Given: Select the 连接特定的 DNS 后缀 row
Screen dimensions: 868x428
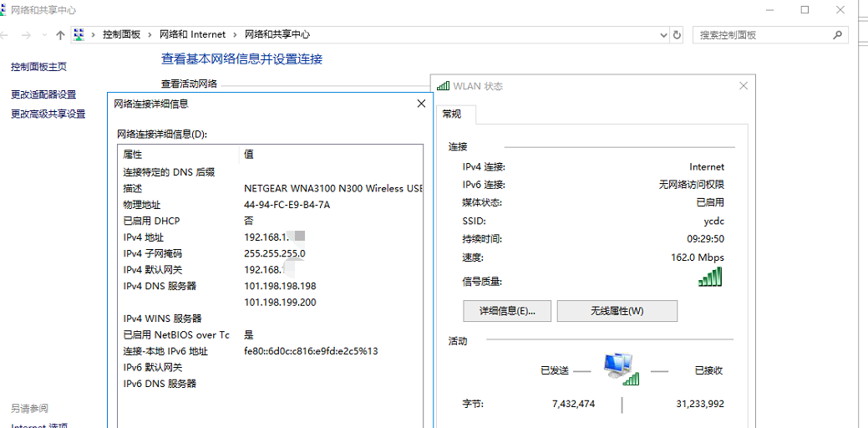Looking at the screenshot, I should (x=271, y=172).
